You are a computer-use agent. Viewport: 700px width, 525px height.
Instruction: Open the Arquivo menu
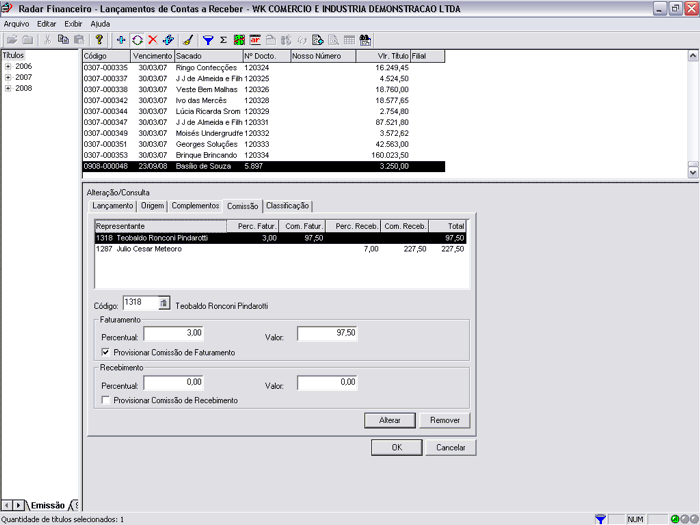[x=17, y=23]
